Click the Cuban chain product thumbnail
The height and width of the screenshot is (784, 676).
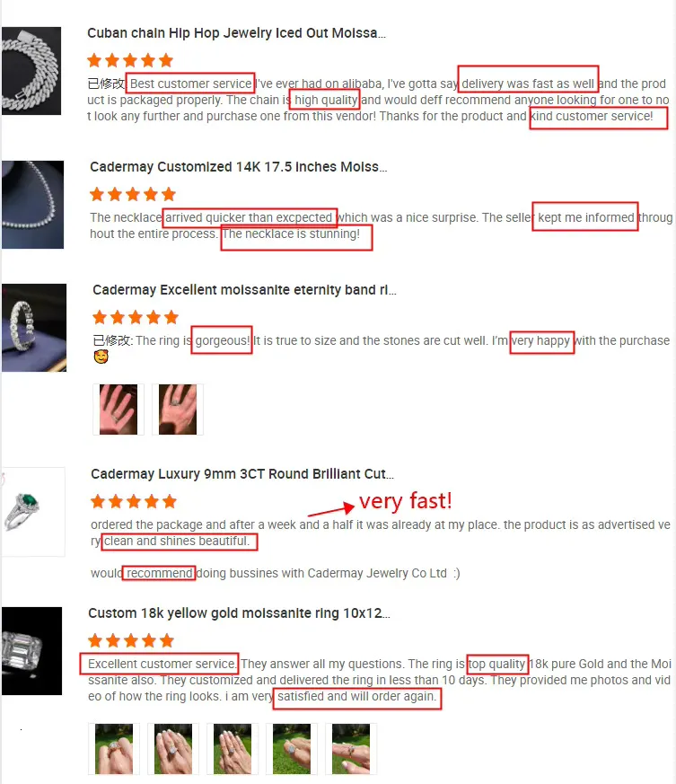pos(31,71)
